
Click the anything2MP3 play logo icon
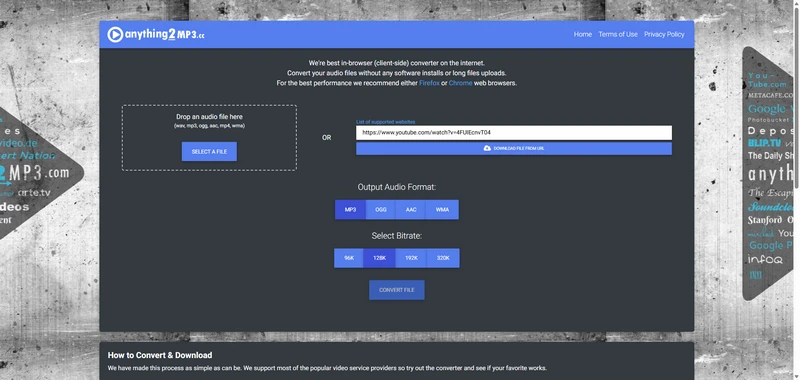(115, 34)
